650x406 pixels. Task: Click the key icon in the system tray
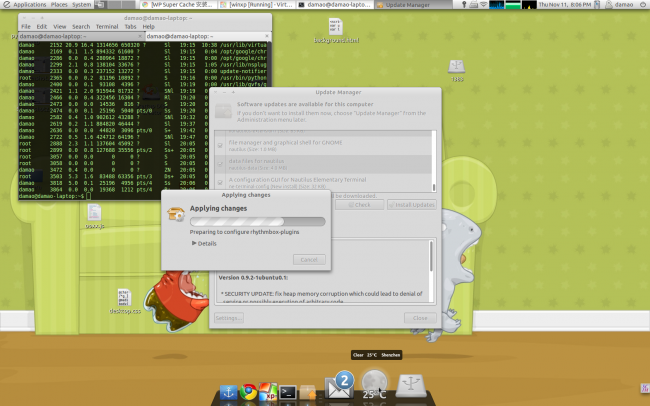[x=464, y=5]
